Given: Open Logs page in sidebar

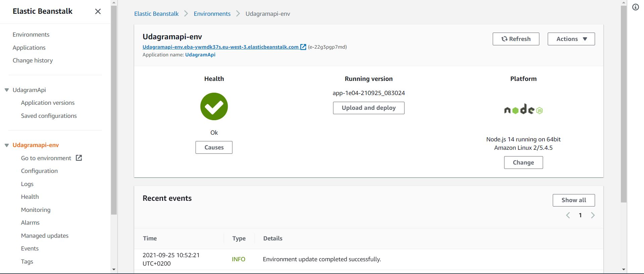Looking at the screenshot, I should click(x=27, y=184).
